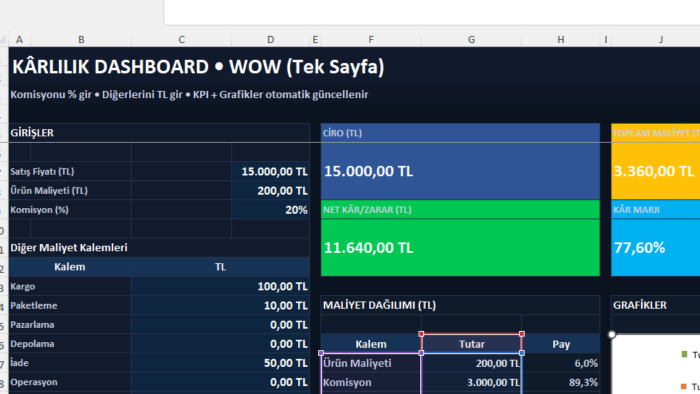
Task: Click the green legend marker in chart
Action: click(684, 354)
